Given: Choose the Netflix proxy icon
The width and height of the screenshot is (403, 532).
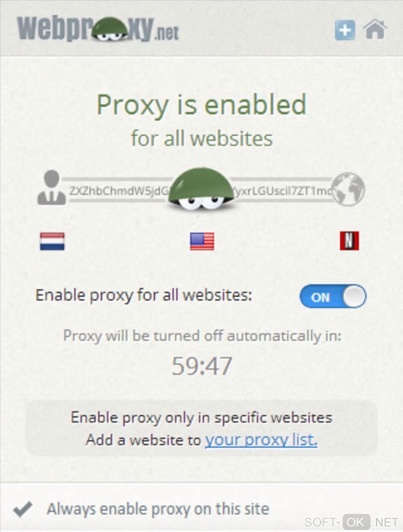Looking at the screenshot, I should 349,241.
